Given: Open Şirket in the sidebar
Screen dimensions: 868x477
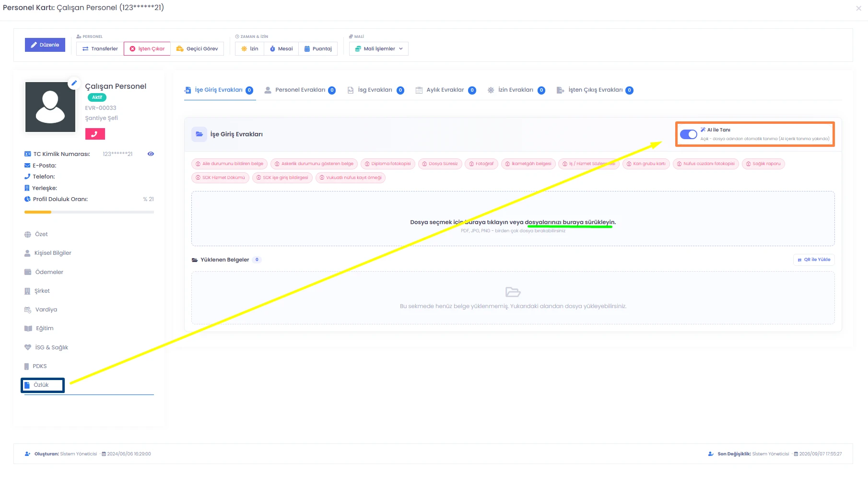Looking at the screenshot, I should (37, 291).
